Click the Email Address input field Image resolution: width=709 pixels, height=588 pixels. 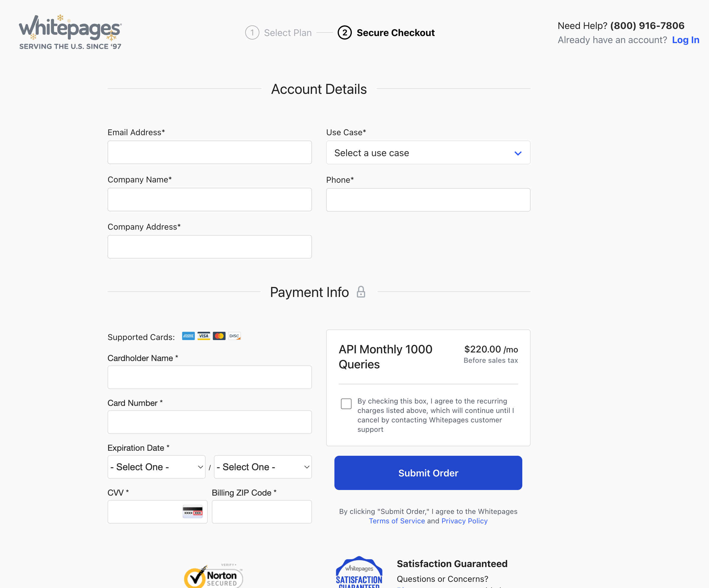coord(209,152)
